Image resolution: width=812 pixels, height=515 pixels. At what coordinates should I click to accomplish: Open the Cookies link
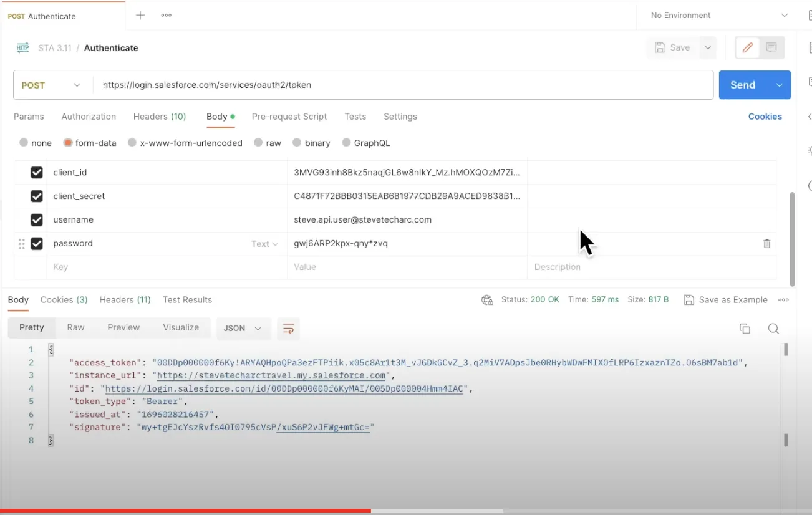click(765, 117)
